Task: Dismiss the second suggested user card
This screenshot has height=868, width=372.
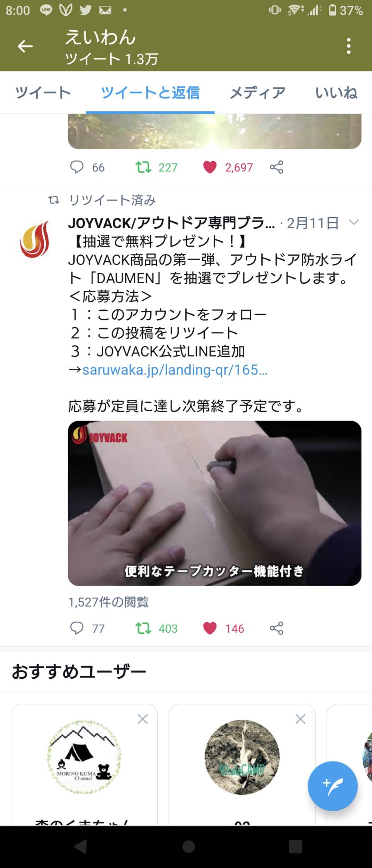Action: tap(300, 719)
